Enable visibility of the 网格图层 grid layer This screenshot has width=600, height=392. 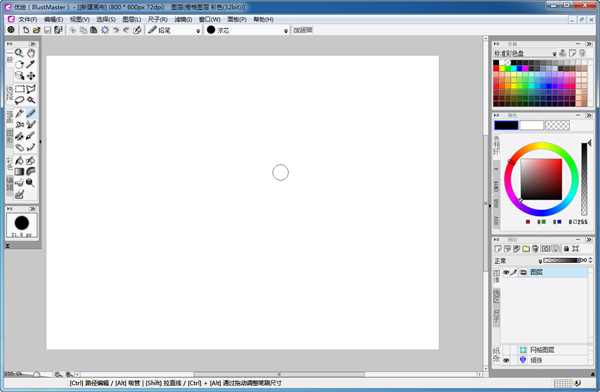tap(506, 350)
